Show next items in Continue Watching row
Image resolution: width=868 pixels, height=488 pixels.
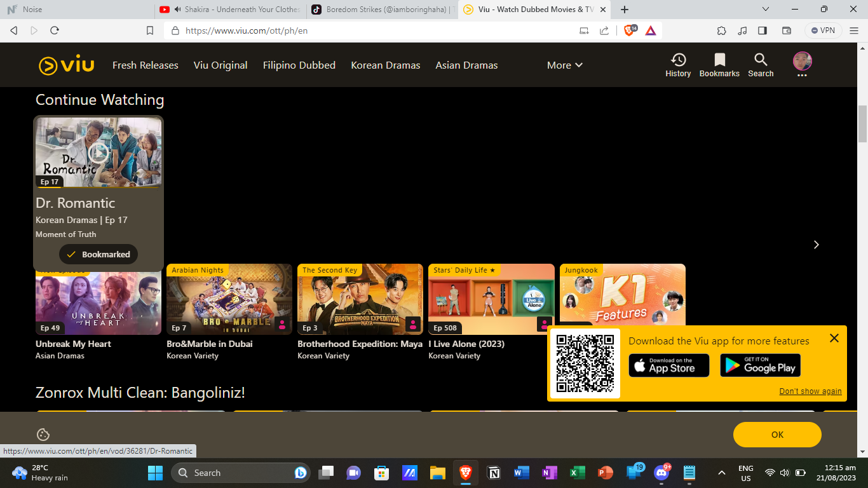[817, 245]
